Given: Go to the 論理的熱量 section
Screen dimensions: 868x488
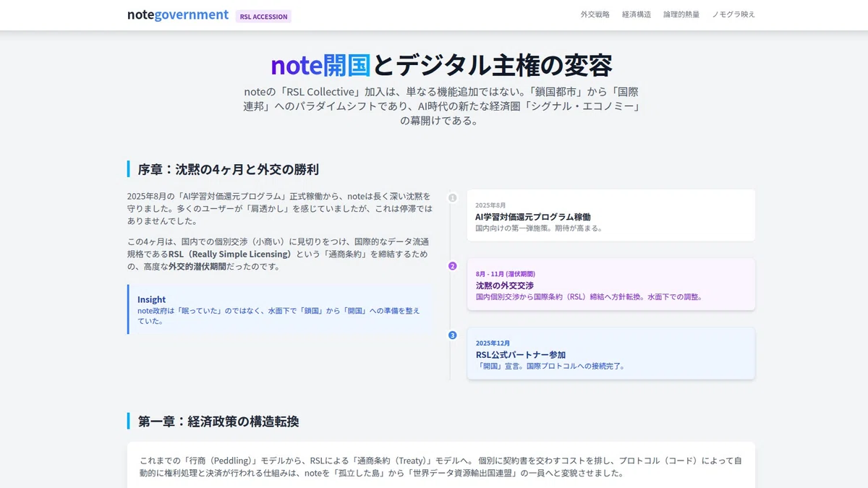Looking at the screenshot, I should pos(681,14).
